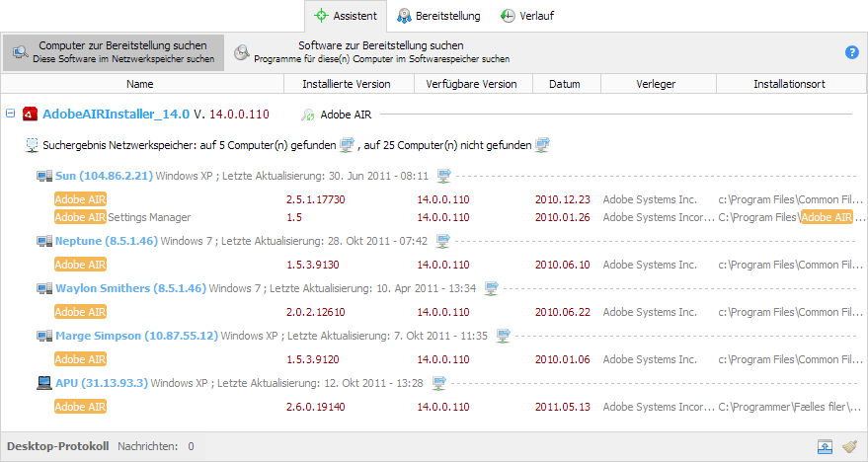
Task: Click the deploy icon beside Marge Simpson
Action: coord(503,336)
